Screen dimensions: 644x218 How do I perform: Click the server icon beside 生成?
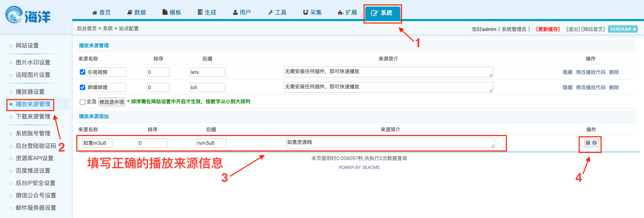coord(200,12)
